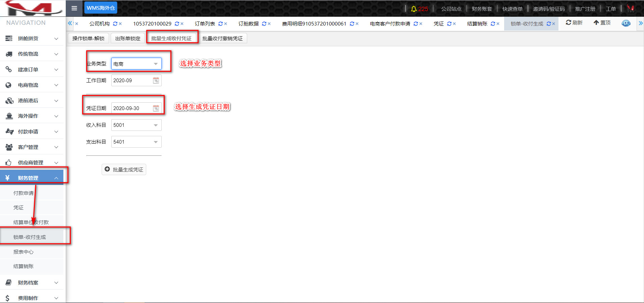Expand the 建港订单 navigation menu
This screenshot has width=644, height=303.
click(32, 69)
